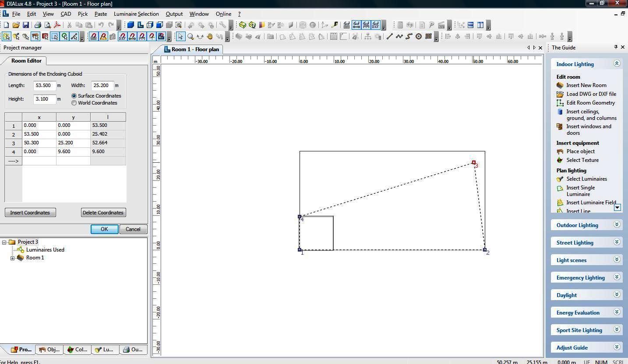Screen dimensions: 628x364
Task: Click Select Luminaires link
Action: click(587, 179)
